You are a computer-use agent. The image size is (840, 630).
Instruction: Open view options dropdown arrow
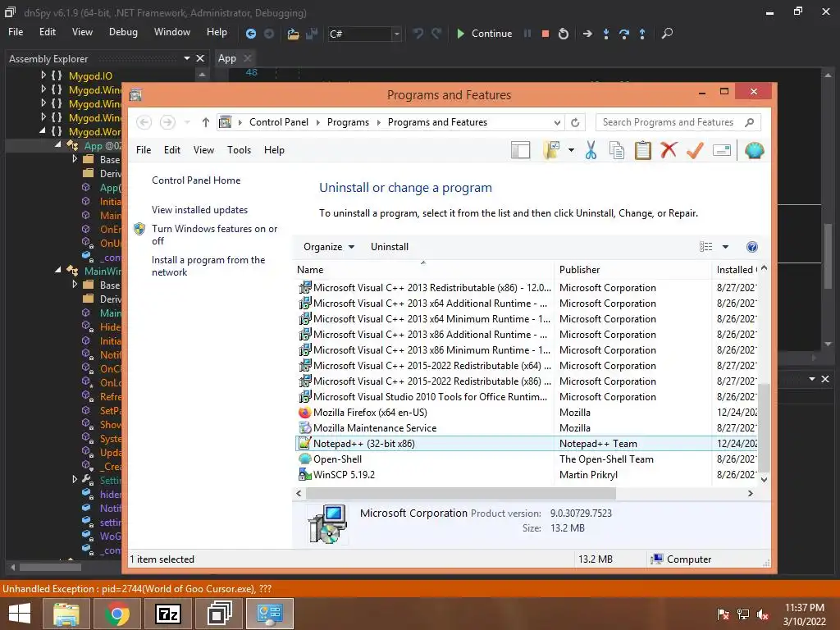tap(725, 247)
